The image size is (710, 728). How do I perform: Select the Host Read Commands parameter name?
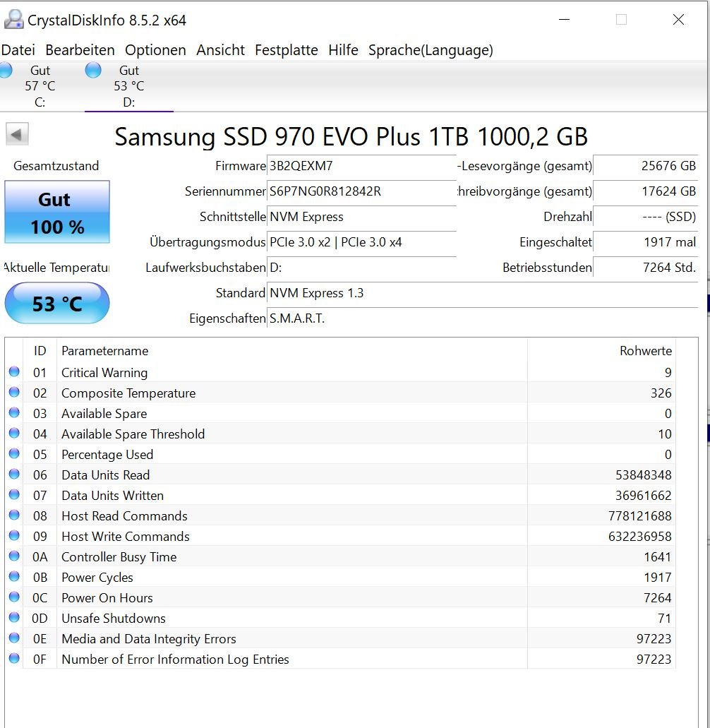point(124,516)
